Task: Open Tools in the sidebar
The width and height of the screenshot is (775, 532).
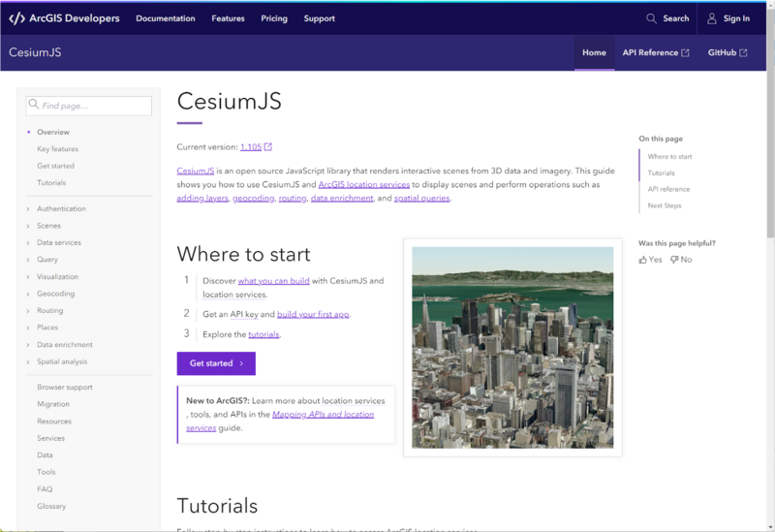Action: (46, 472)
